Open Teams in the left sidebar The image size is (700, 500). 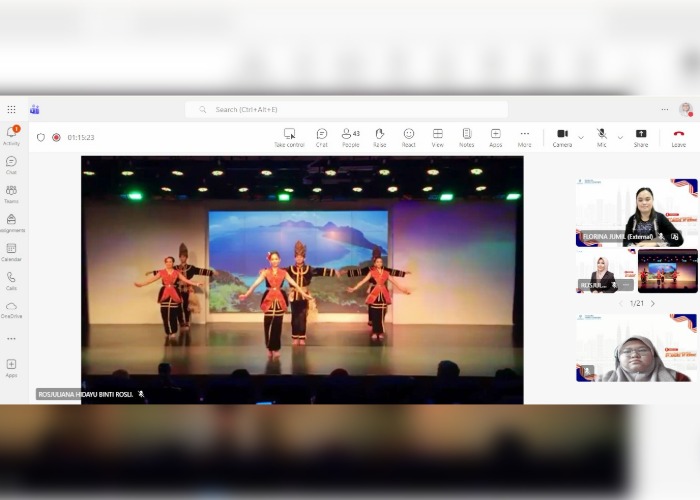11,192
